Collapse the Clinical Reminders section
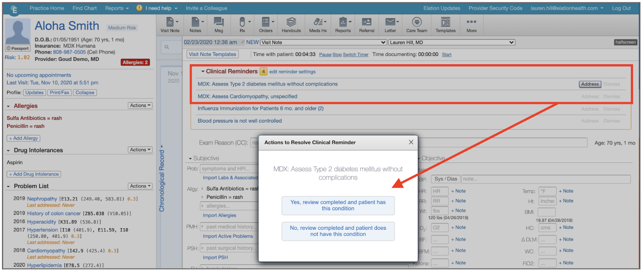This screenshot has height=272, width=644. click(203, 72)
